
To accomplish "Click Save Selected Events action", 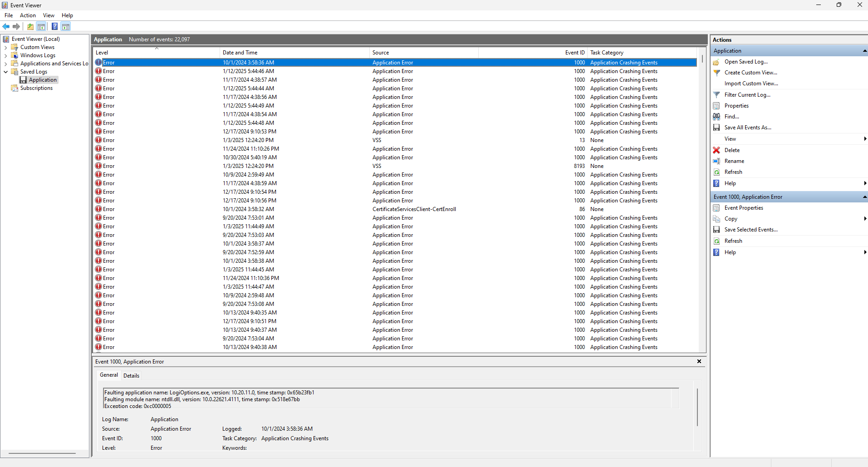I will pos(751,230).
